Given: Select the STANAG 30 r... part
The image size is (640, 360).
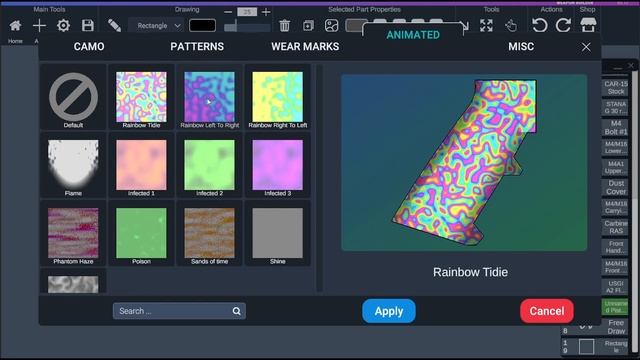Looking at the screenshot, I should coord(616,107).
